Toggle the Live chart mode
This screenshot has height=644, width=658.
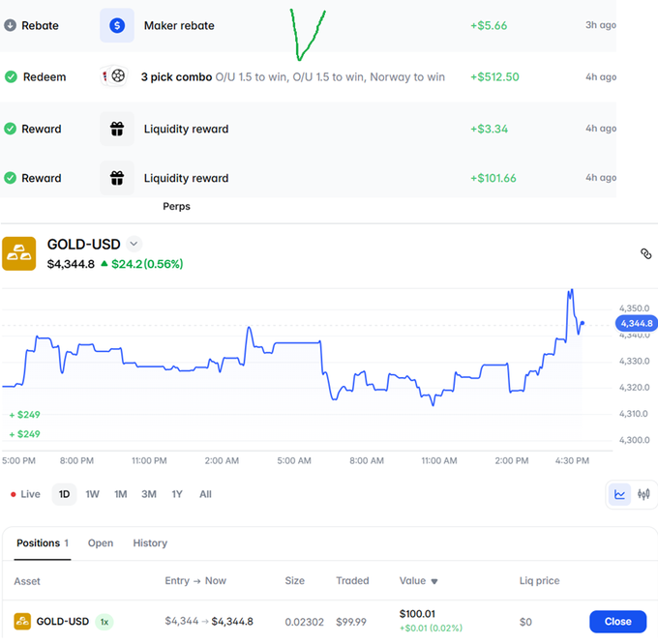[25, 494]
